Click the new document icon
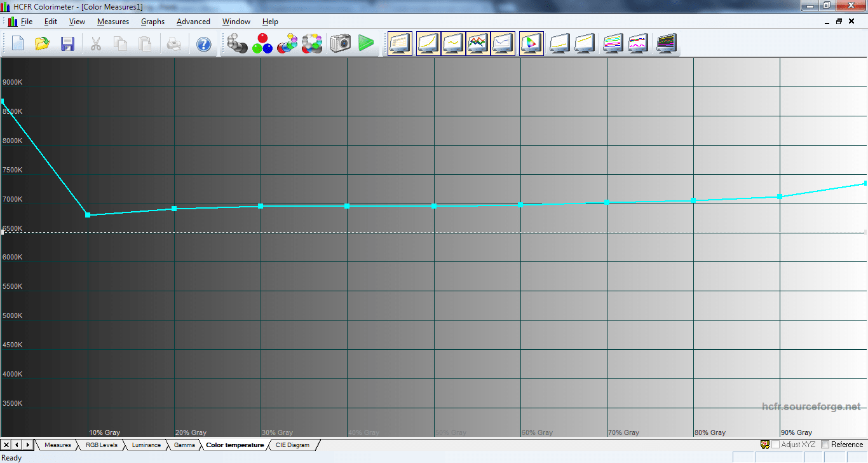Image resolution: width=868 pixels, height=463 pixels. click(18, 44)
